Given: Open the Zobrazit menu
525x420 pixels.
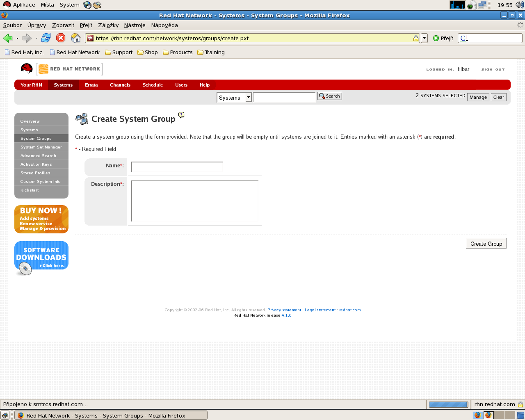Looking at the screenshot, I should point(63,25).
